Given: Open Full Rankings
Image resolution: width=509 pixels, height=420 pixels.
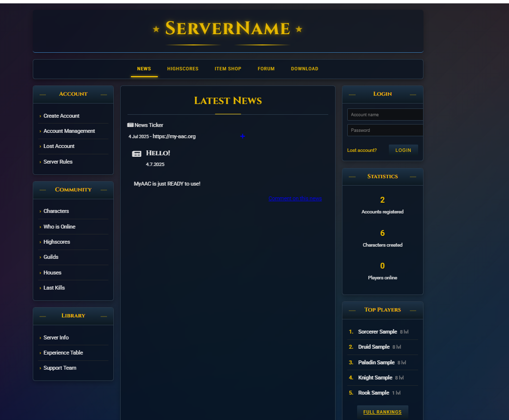Looking at the screenshot, I should coord(382,412).
